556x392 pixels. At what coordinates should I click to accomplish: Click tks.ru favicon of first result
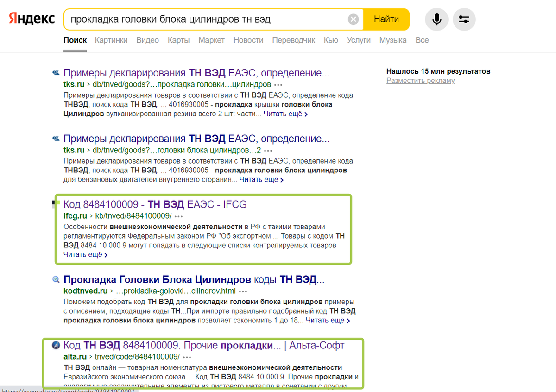point(56,73)
